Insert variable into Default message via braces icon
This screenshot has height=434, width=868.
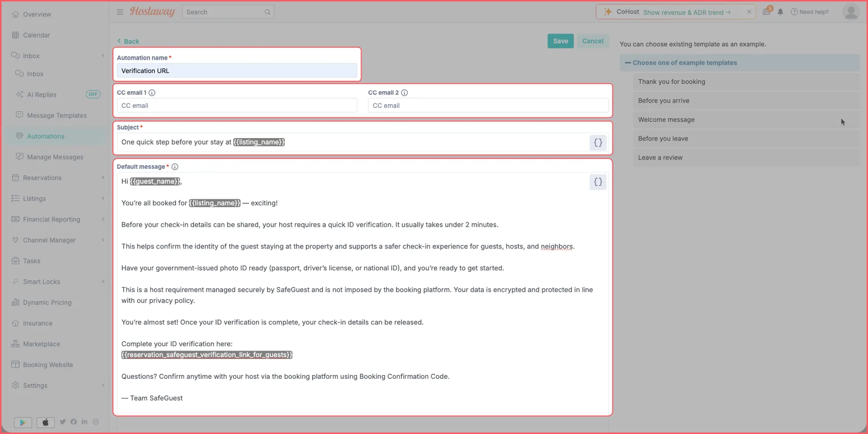click(x=598, y=182)
